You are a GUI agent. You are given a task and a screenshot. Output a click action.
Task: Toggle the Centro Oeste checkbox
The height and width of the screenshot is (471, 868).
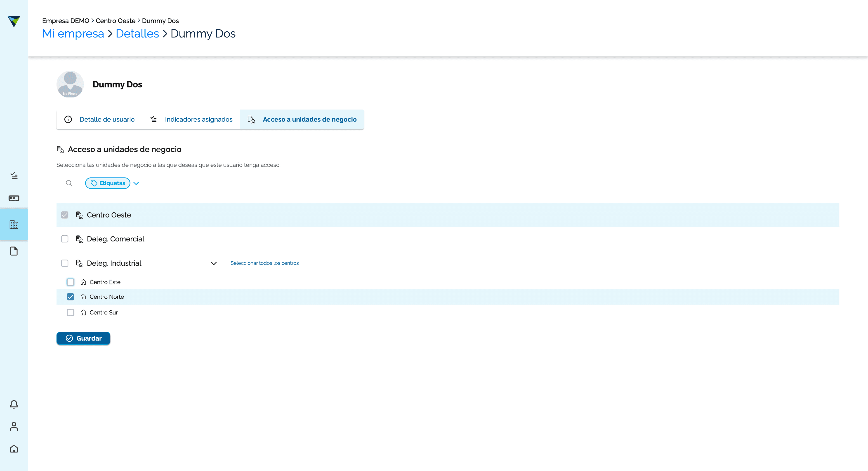point(65,215)
